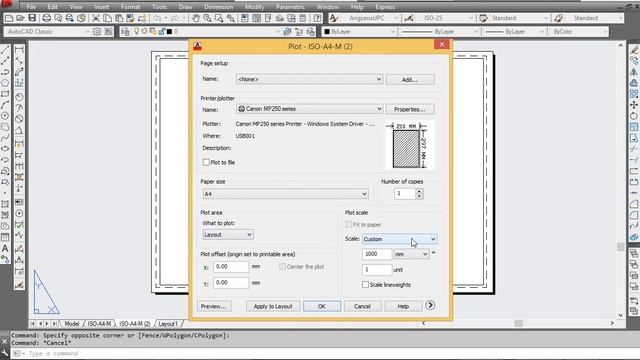Open the Printer/plotter Name dropdown
Viewport: 640px width, 360px height.
[x=309, y=109]
